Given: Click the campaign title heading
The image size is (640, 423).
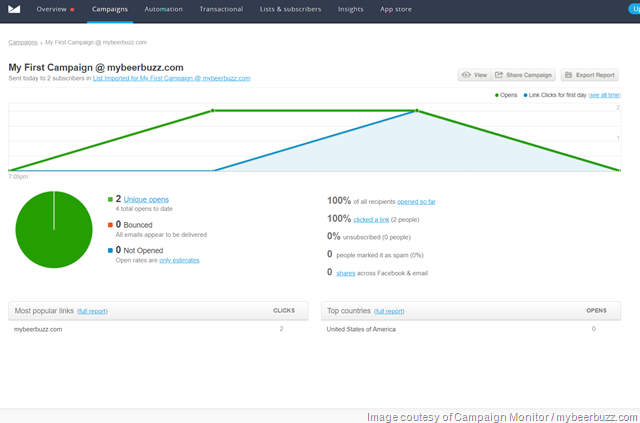Looking at the screenshot, I should coord(96,67).
